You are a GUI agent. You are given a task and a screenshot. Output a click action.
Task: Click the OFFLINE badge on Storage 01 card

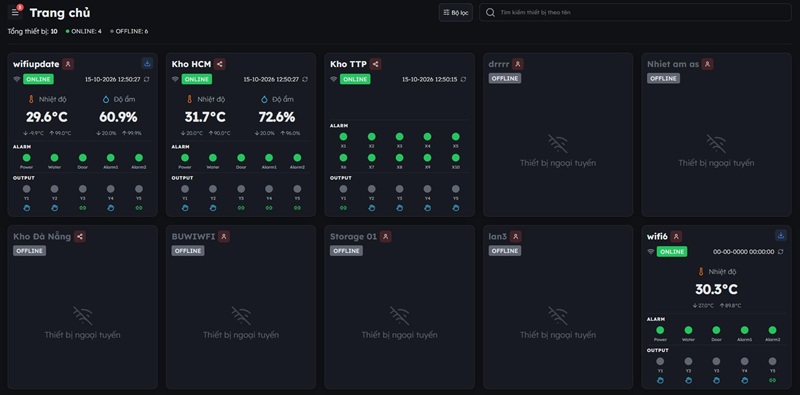click(x=346, y=251)
